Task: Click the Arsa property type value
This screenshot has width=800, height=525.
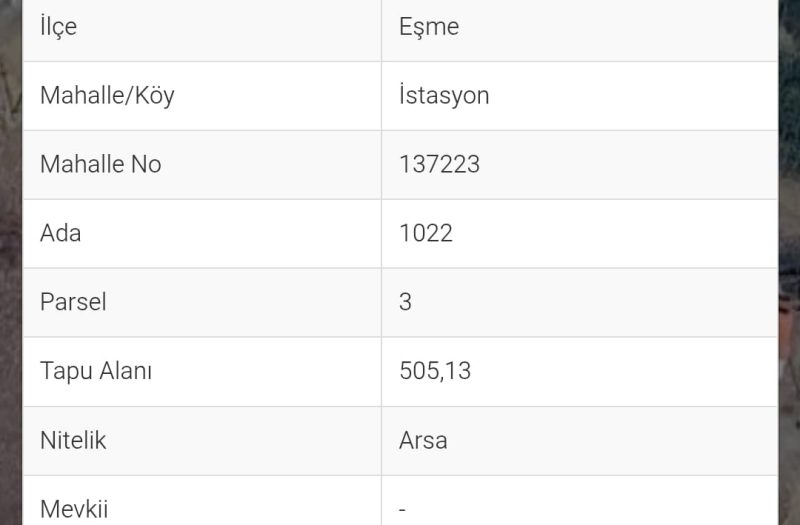Action: click(x=423, y=440)
